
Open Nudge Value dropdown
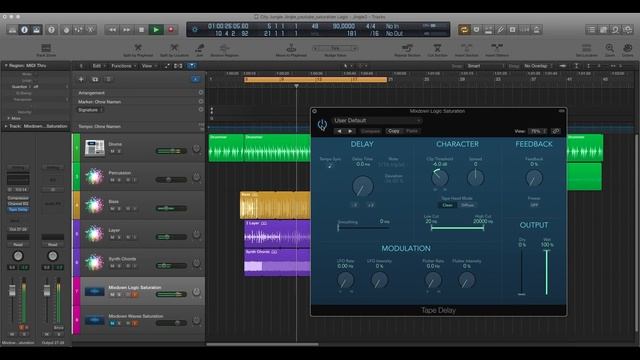tap(335, 49)
